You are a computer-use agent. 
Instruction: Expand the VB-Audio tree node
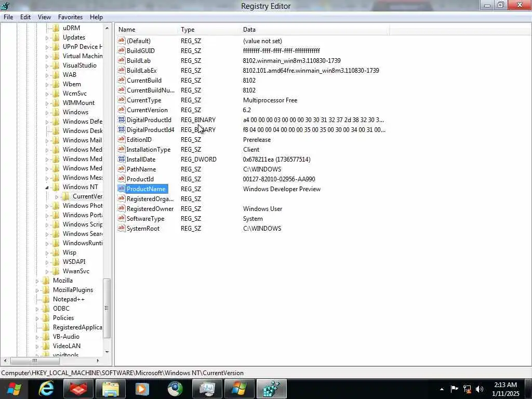click(x=37, y=337)
